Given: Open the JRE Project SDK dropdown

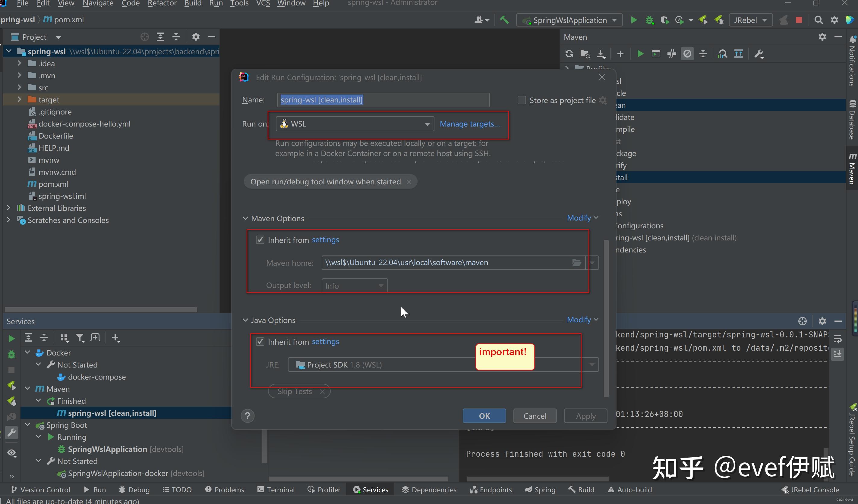Looking at the screenshot, I should pos(592,365).
